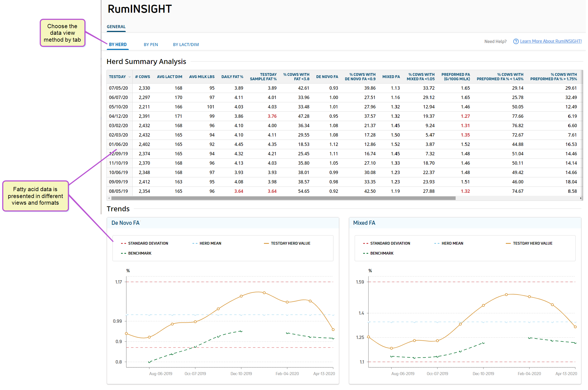Click the table horizontal scrollbar thumb

(x=283, y=198)
